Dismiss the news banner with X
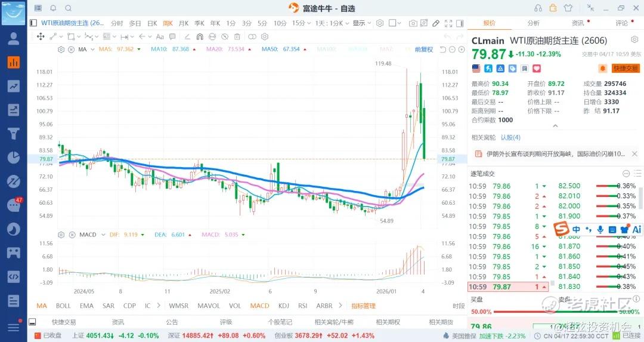The height and width of the screenshot is (342, 644). click(634, 154)
